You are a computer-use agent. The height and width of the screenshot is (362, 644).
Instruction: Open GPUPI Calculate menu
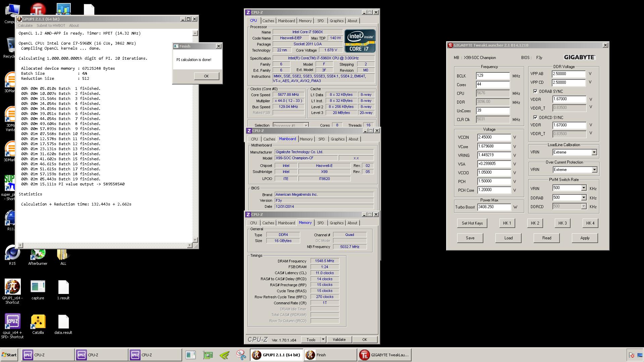pyautogui.click(x=25, y=25)
